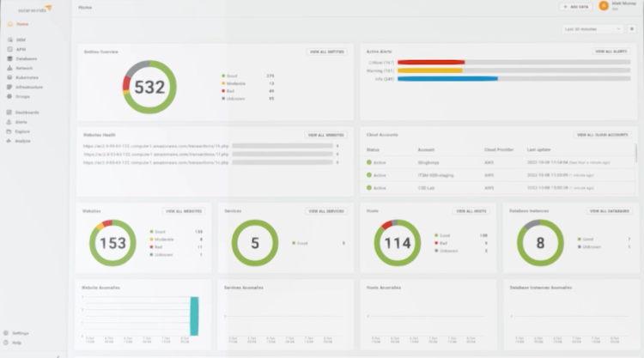
Task: Click the Last update column header
Action: pos(538,150)
